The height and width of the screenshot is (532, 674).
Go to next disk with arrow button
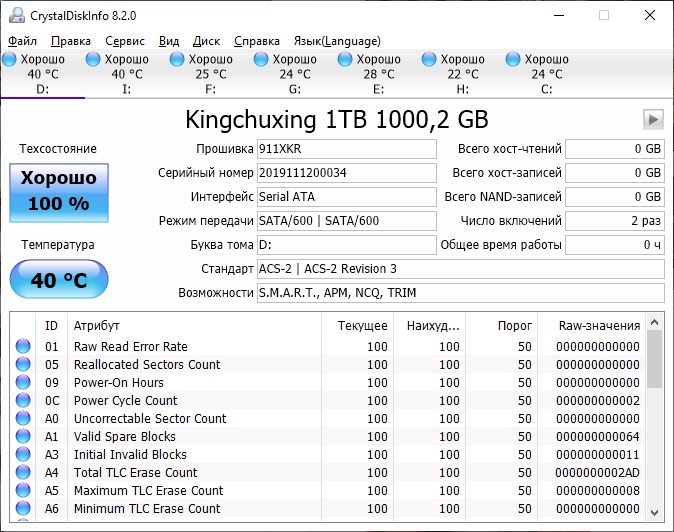(x=653, y=119)
